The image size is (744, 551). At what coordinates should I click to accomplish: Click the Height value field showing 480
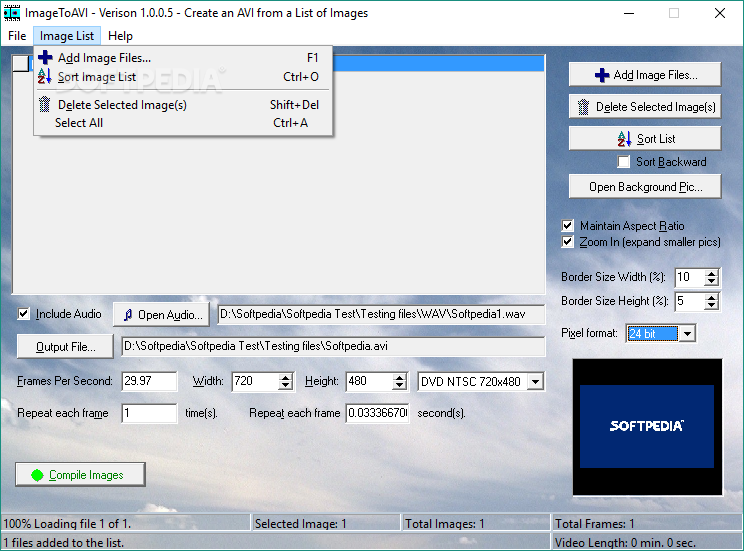pyautogui.click(x=370, y=381)
